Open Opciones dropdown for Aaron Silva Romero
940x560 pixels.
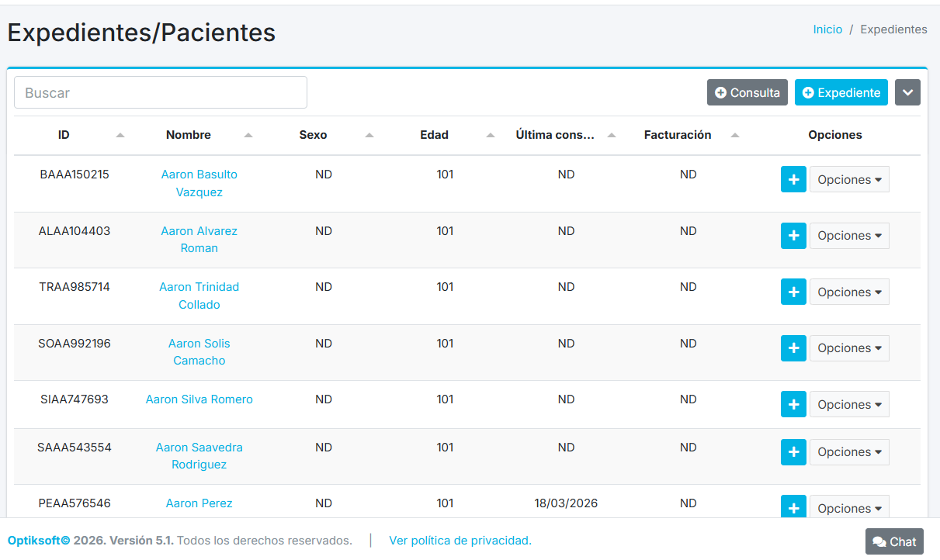coord(849,405)
